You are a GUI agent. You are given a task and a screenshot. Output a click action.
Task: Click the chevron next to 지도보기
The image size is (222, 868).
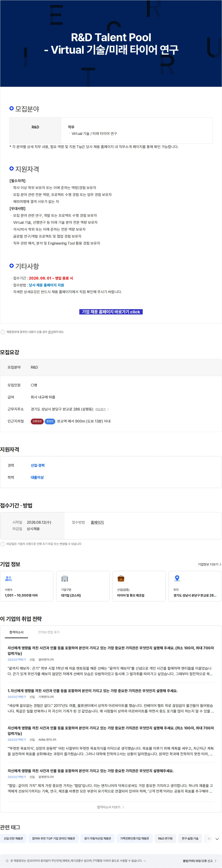tap(108, 409)
